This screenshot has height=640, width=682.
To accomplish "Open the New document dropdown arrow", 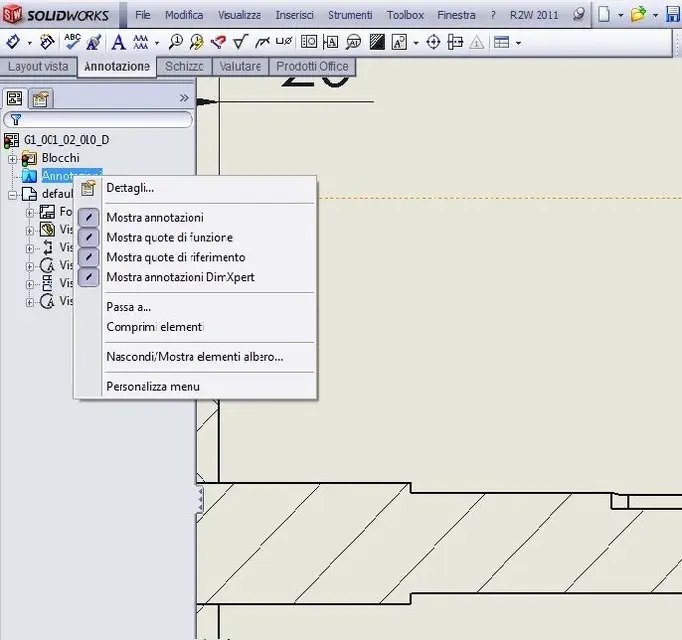I will 621,16.
